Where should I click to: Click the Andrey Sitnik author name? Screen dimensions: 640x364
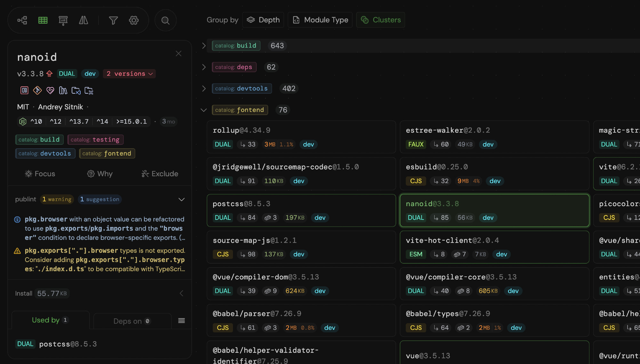click(x=60, y=107)
